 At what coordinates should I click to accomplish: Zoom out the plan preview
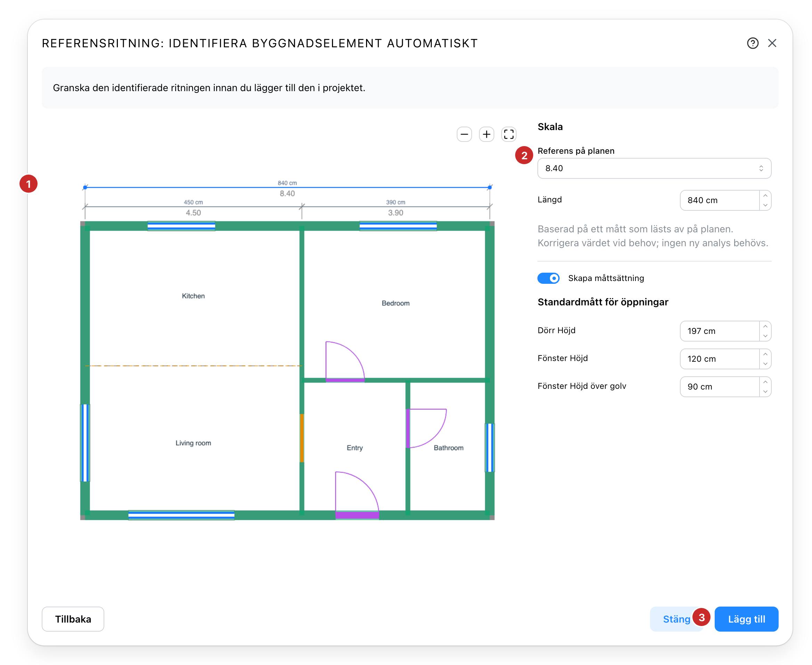coord(464,135)
